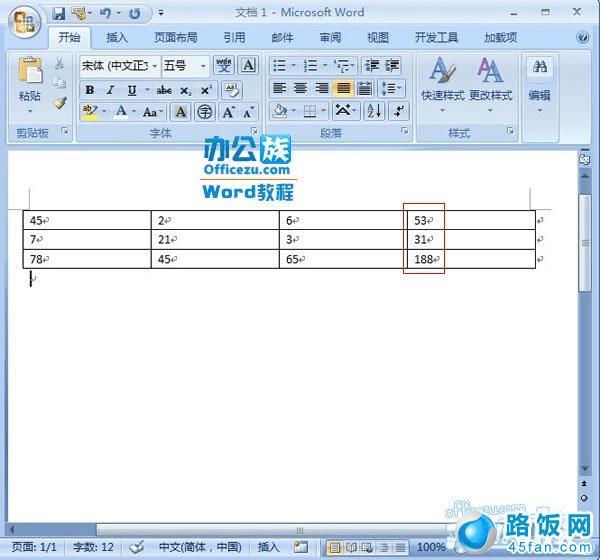Center align the text
Screen dimensions: 600x560
[x=300, y=89]
